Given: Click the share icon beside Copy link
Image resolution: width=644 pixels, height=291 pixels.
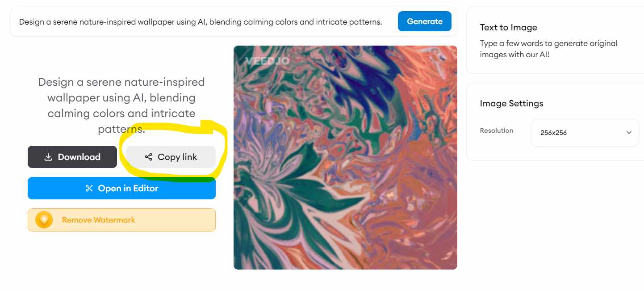Looking at the screenshot, I should click(x=149, y=157).
